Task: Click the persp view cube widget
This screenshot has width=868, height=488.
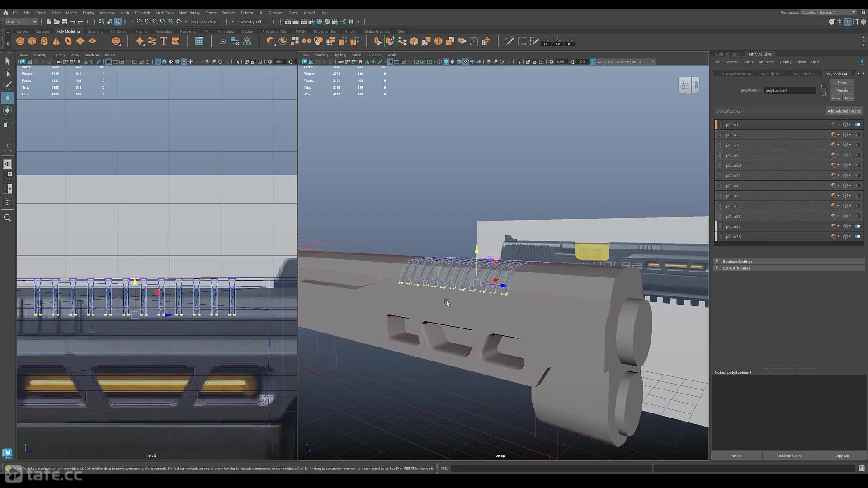Action: click(x=689, y=85)
